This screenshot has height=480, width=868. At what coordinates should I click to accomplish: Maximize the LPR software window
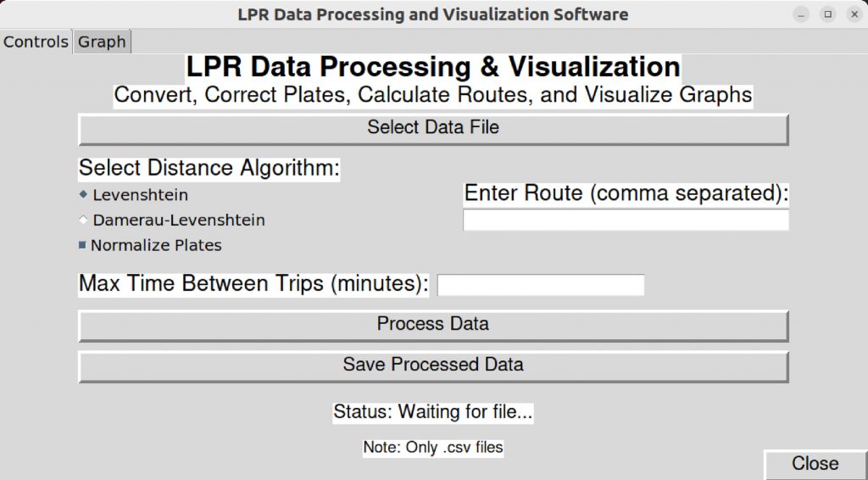point(827,14)
